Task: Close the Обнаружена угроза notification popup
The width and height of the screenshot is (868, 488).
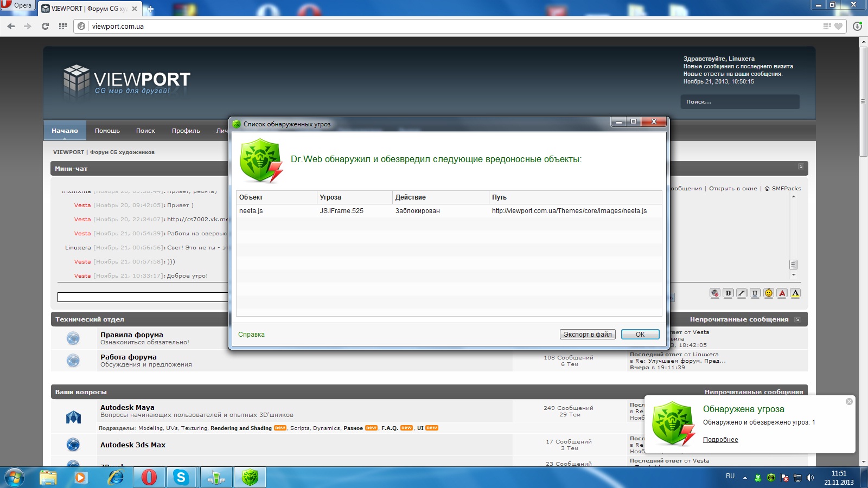Action: click(849, 402)
